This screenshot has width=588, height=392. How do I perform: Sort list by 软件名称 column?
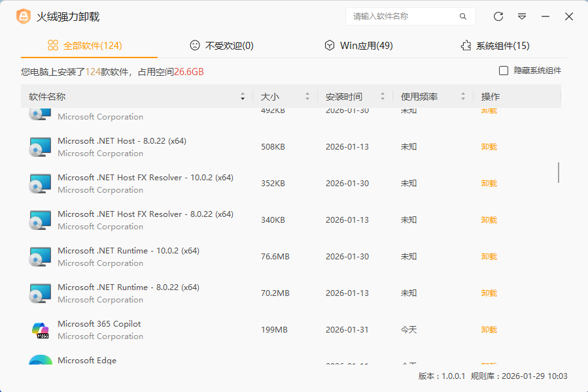click(47, 97)
